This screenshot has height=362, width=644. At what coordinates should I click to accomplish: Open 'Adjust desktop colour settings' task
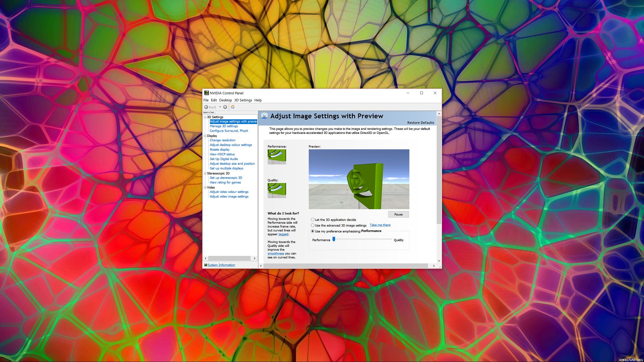pos(231,145)
